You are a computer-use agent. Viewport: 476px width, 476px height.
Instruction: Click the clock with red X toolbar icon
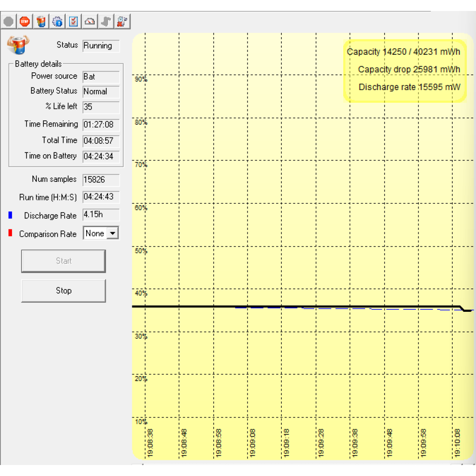coord(122,21)
